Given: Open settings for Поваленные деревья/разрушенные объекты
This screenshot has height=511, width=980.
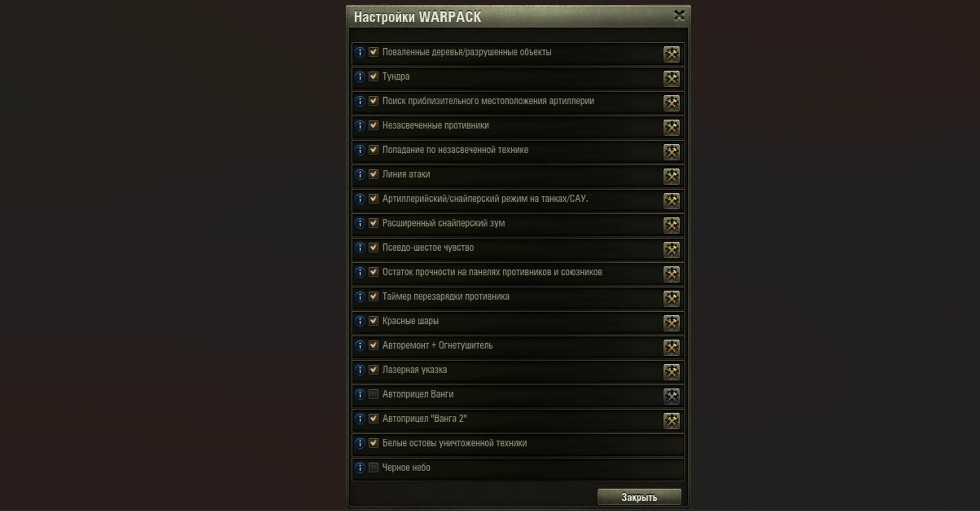Looking at the screenshot, I should coord(671,54).
